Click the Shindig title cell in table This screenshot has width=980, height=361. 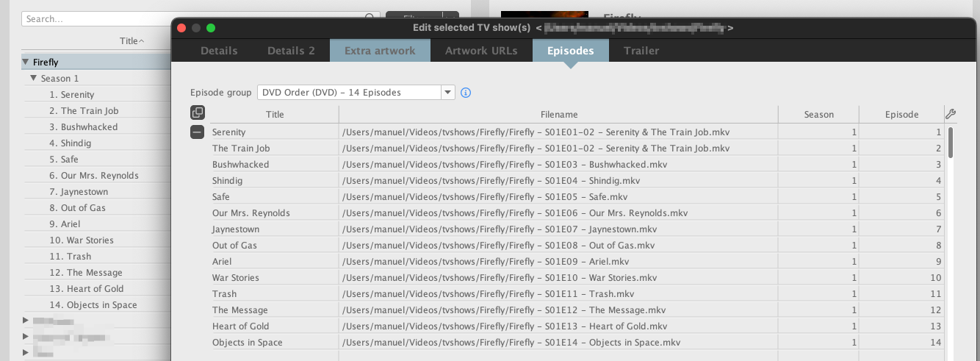click(x=275, y=181)
